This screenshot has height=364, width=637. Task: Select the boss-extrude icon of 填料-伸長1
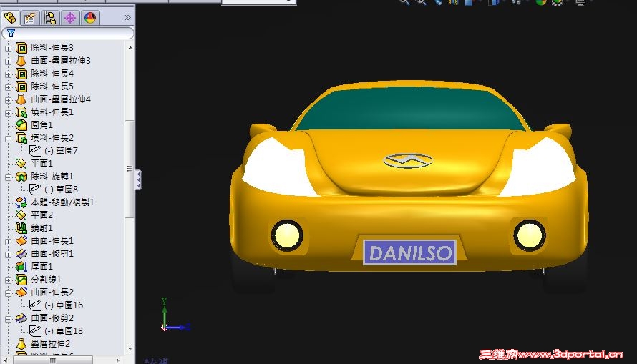21,112
